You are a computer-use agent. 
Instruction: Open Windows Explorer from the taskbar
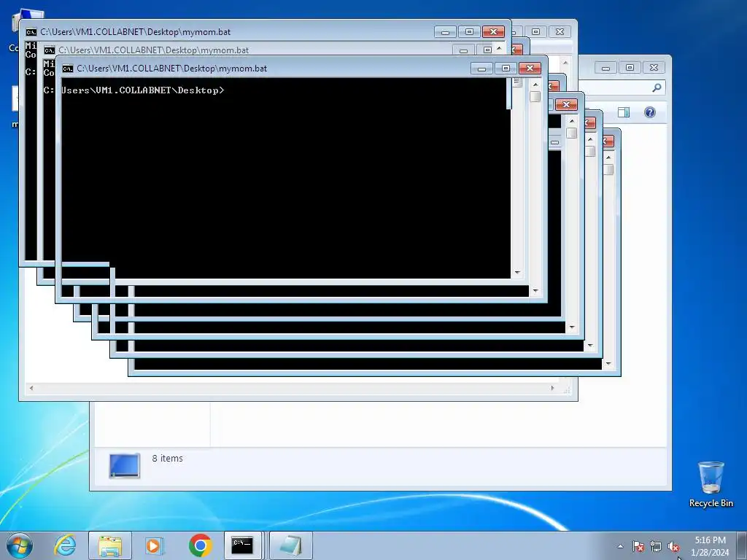(110, 545)
